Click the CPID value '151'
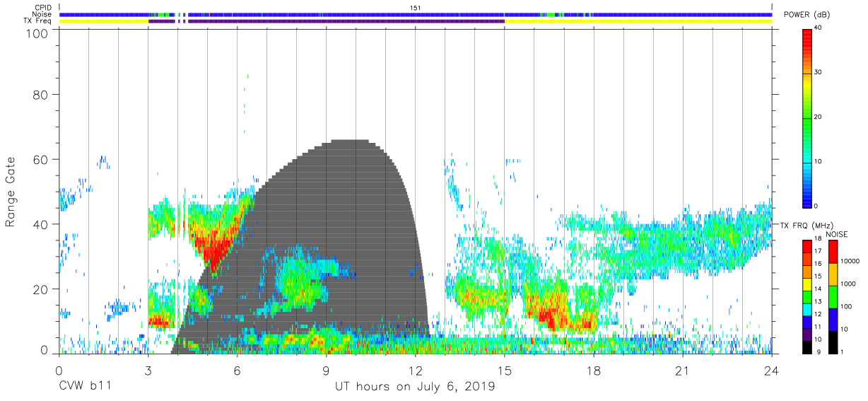This screenshot has height=401, width=868. (x=416, y=8)
